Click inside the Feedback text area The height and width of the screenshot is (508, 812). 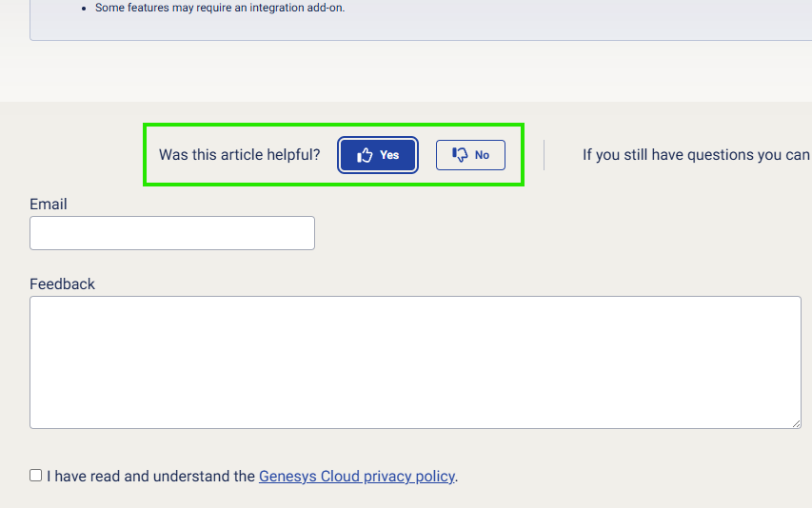[x=415, y=361]
